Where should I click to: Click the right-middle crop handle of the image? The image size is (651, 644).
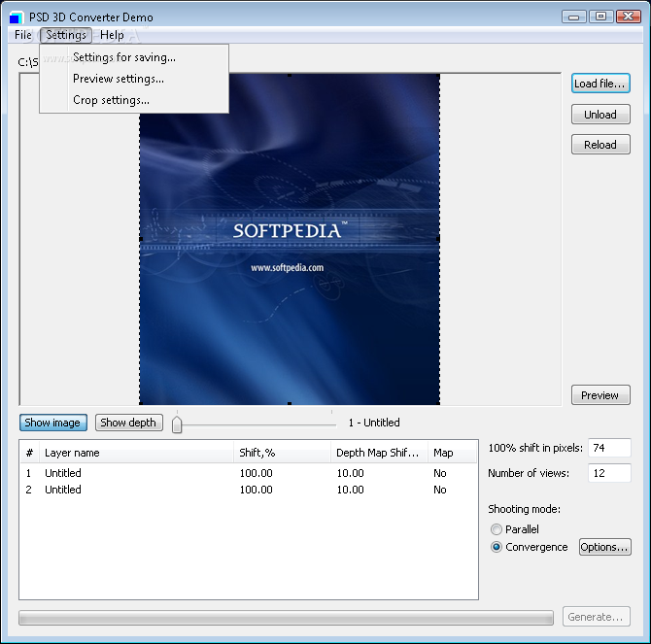coord(438,239)
